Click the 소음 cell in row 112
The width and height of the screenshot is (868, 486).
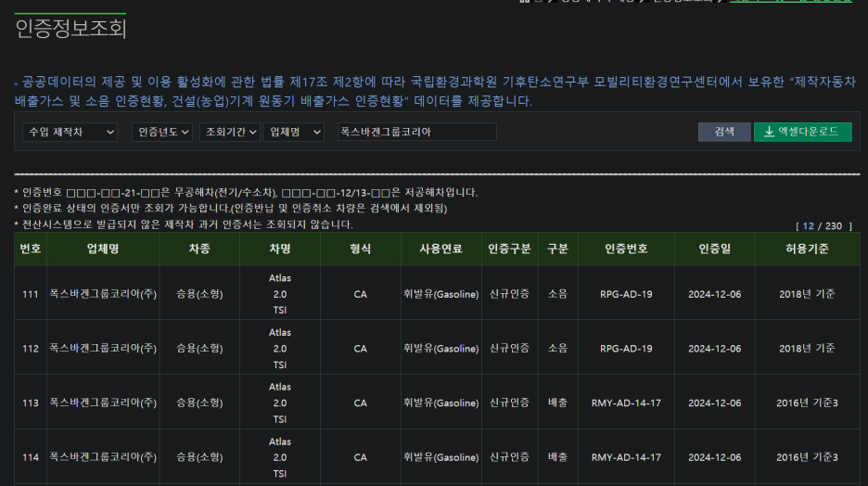point(557,349)
